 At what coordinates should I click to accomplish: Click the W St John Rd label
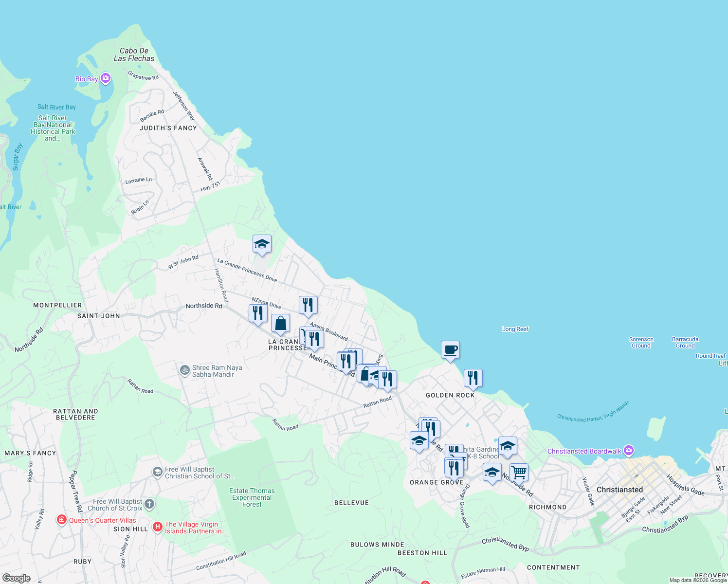[x=183, y=262]
